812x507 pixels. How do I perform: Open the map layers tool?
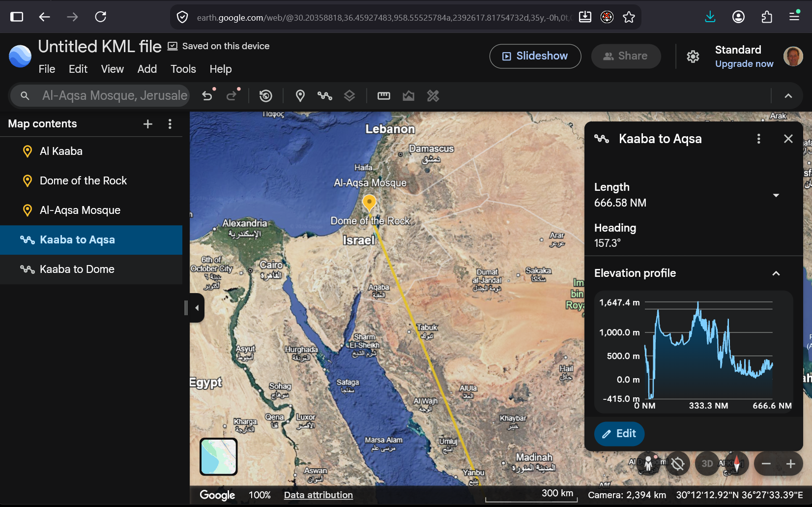pyautogui.click(x=349, y=95)
